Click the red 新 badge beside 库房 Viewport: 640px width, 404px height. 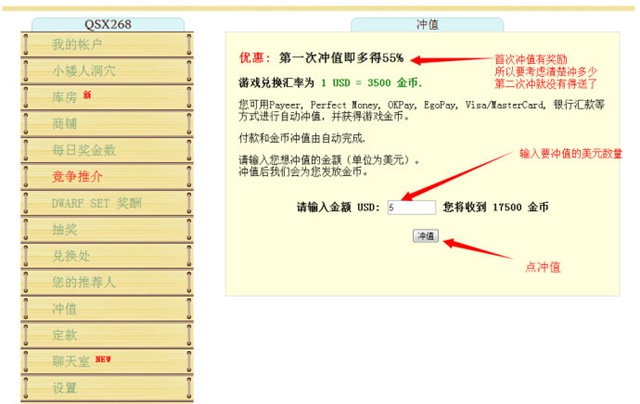tap(87, 95)
